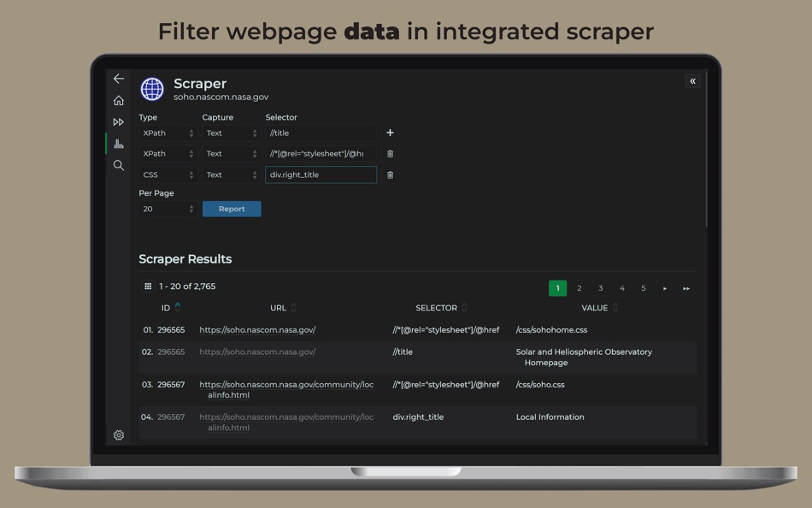Delete the div.right_title selector using its trash icon
812x508 pixels.
(x=390, y=174)
